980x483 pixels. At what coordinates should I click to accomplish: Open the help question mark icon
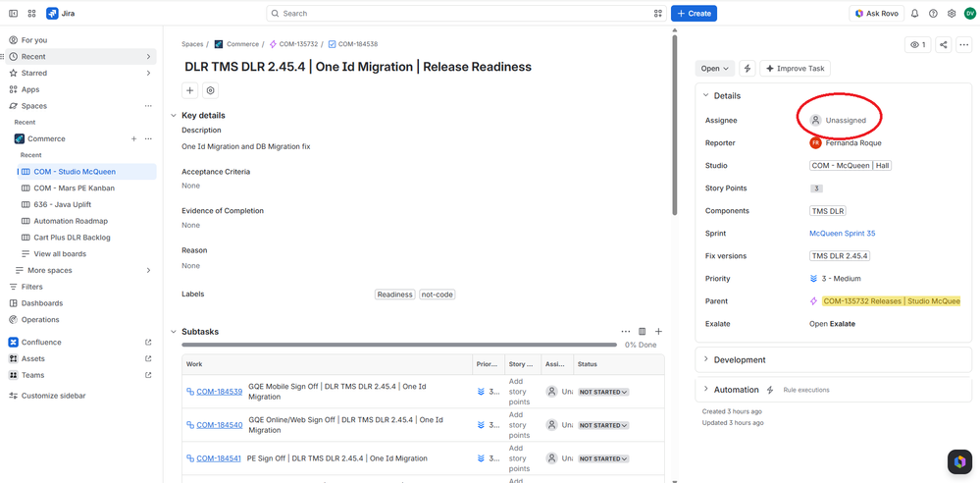tap(933, 13)
